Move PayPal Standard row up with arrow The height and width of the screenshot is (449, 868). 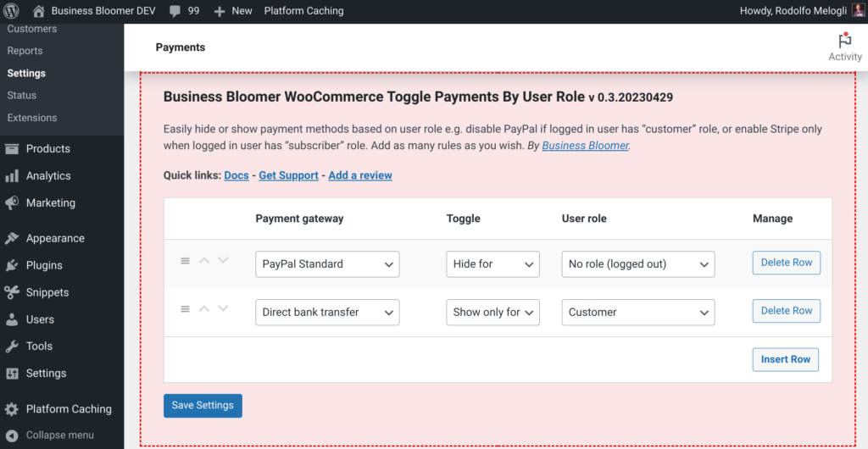point(204,260)
